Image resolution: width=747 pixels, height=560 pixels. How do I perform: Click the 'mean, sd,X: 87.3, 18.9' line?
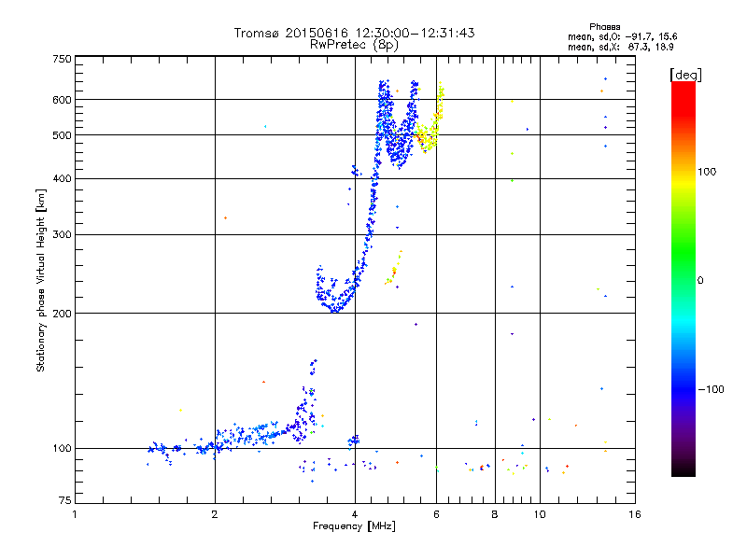tap(620, 48)
